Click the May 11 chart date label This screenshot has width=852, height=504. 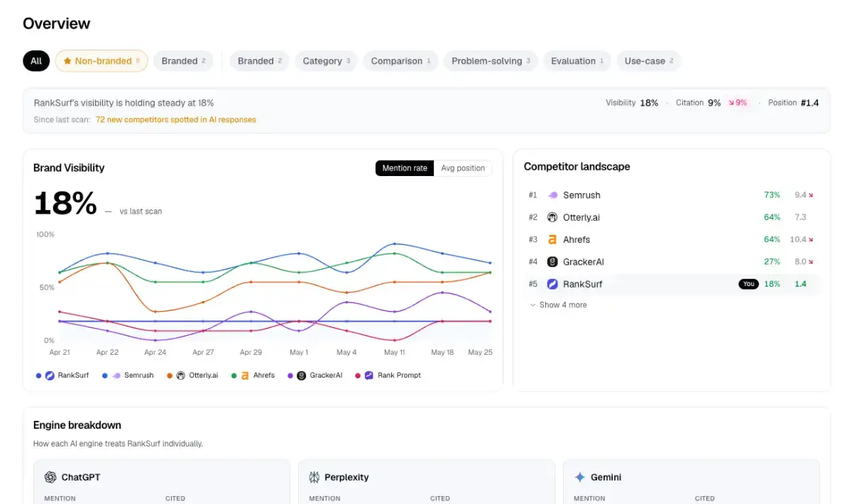(395, 352)
